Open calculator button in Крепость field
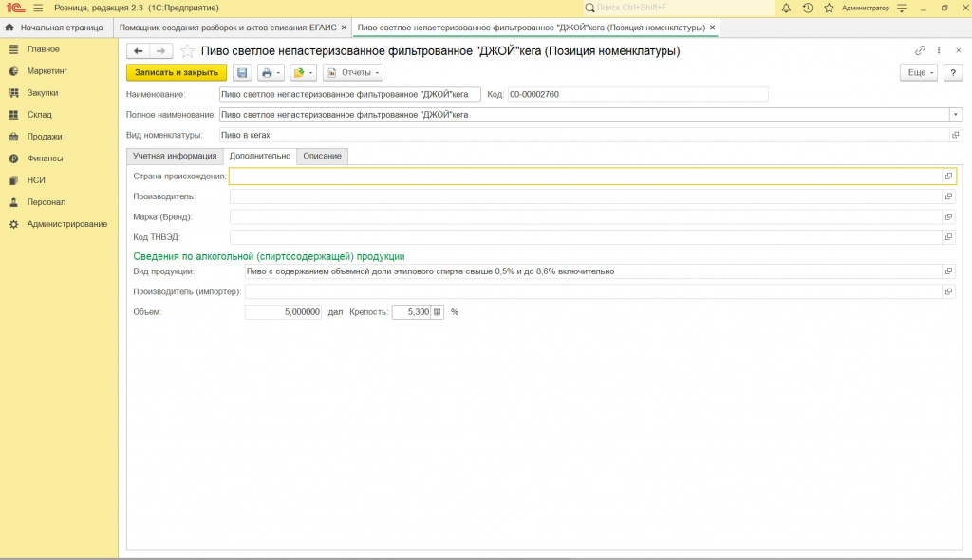 point(437,312)
